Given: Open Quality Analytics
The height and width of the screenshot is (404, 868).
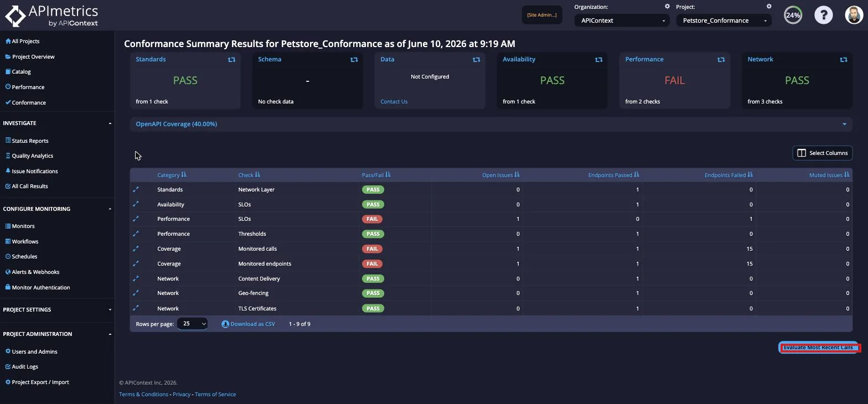Looking at the screenshot, I should pos(29,156).
